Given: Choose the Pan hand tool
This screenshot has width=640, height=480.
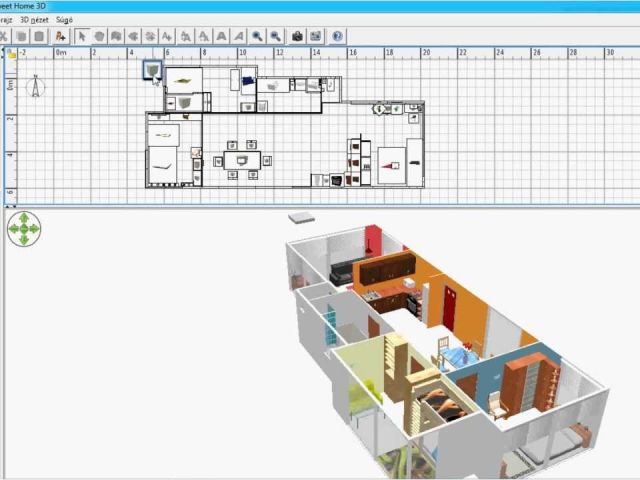Looking at the screenshot, I should (100, 36).
